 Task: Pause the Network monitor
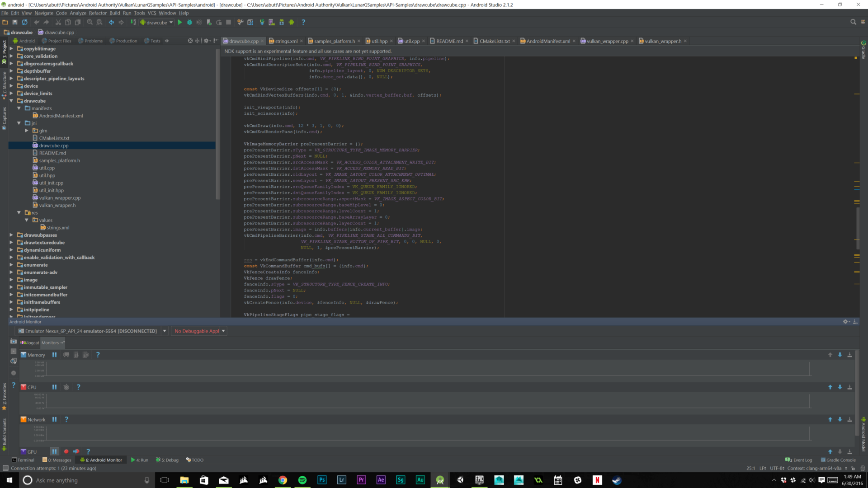[54, 419]
